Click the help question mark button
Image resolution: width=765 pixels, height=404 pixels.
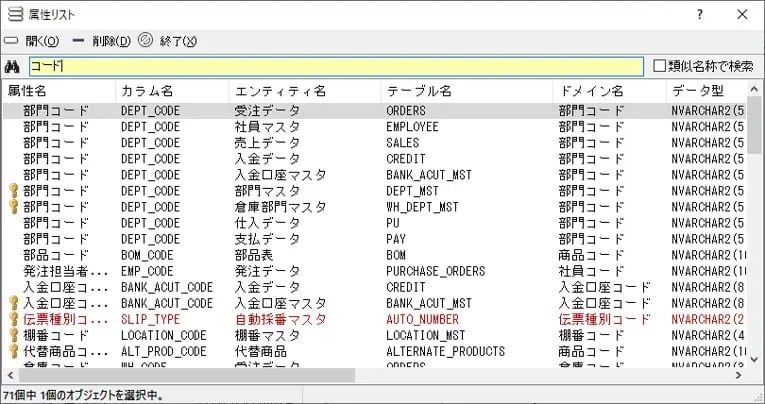[700, 14]
